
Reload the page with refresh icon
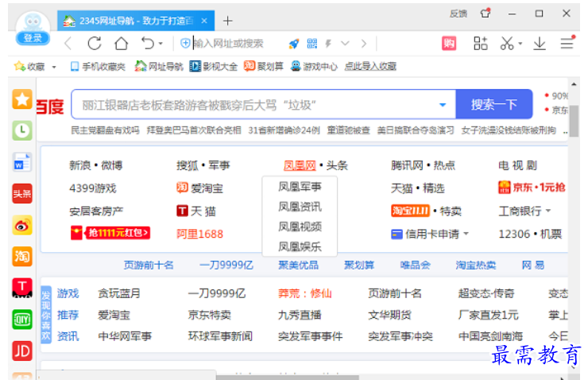click(95, 44)
